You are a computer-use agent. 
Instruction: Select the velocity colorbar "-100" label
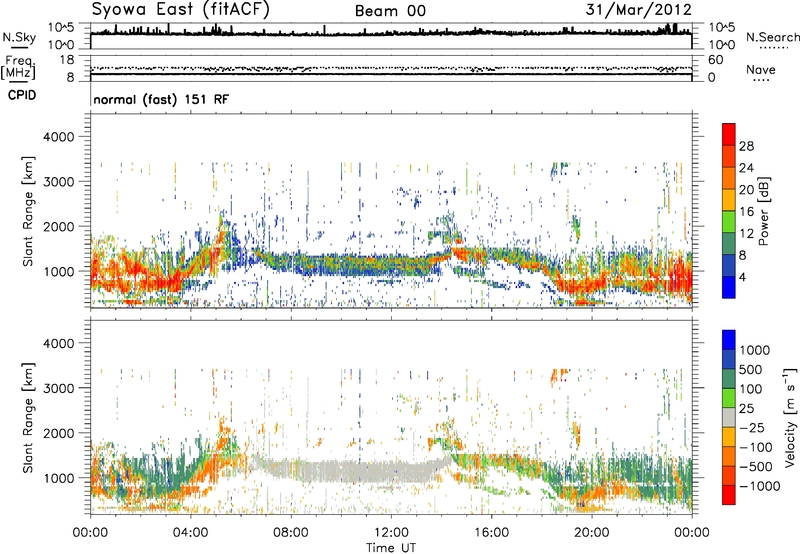point(756,447)
